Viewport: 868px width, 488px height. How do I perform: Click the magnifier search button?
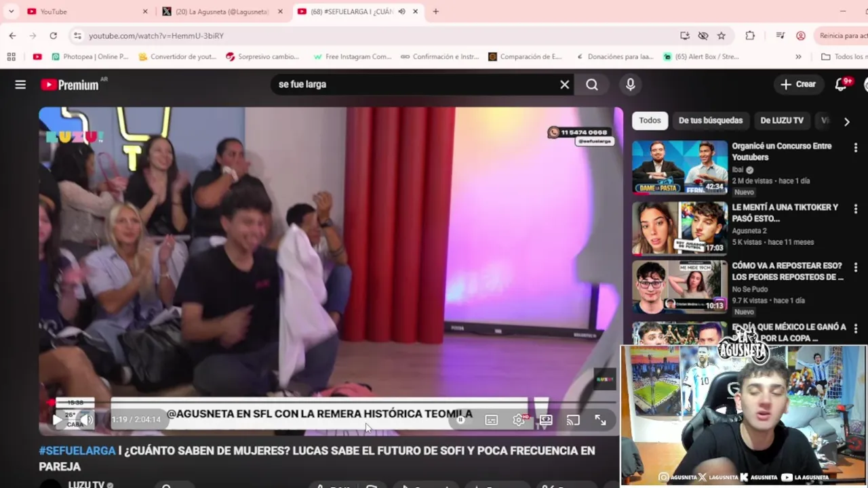point(592,85)
